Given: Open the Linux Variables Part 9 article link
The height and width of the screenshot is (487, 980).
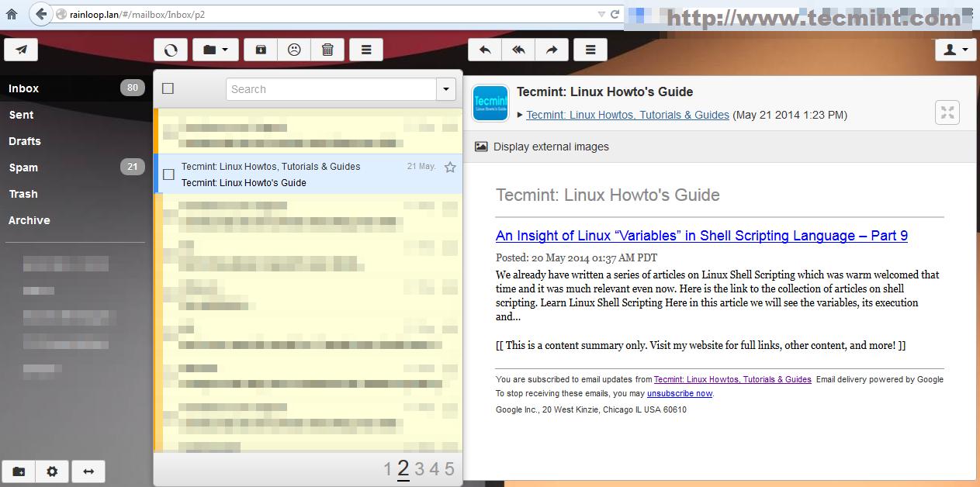Looking at the screenshot, I should (x=701, y=236).
